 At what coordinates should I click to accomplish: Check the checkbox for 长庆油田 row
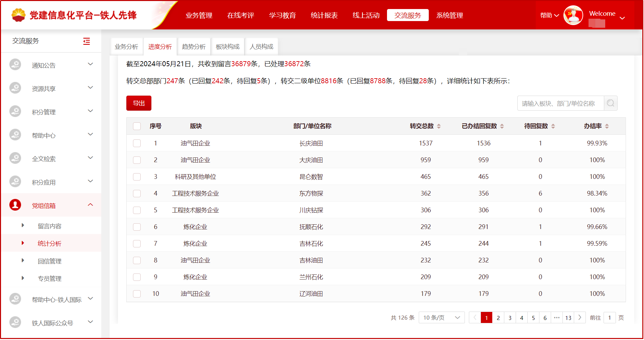point(137,143)
